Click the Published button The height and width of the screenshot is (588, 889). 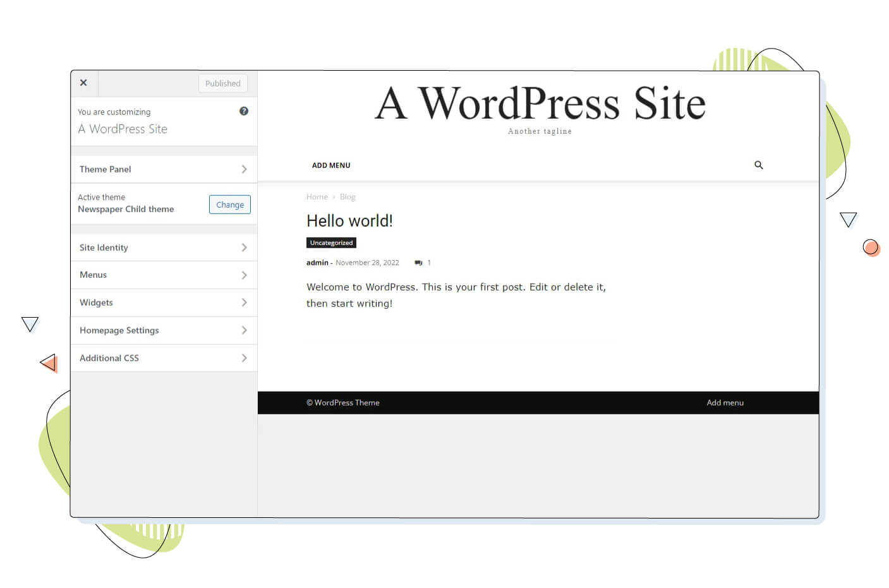pyautogui.click(x=223, y=83)
